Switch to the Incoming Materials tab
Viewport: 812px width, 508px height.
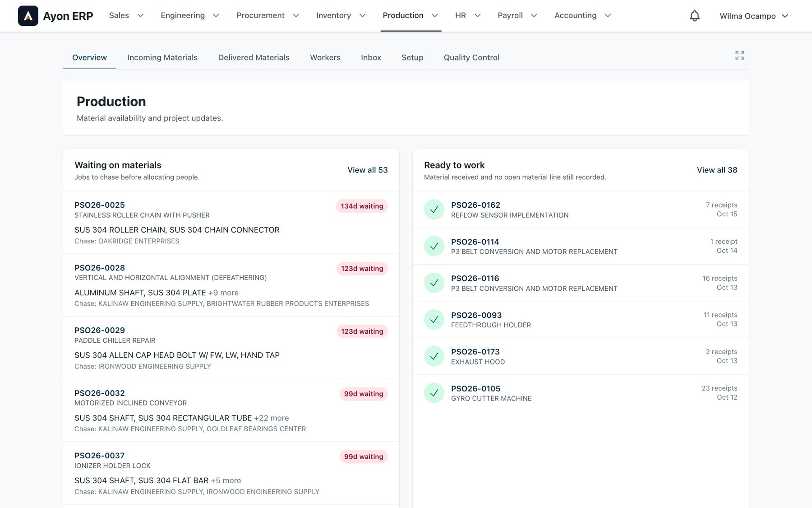click(162, 57)
